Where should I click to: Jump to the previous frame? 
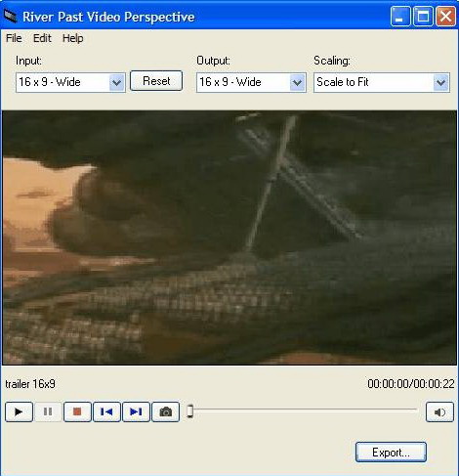point(106,411)
